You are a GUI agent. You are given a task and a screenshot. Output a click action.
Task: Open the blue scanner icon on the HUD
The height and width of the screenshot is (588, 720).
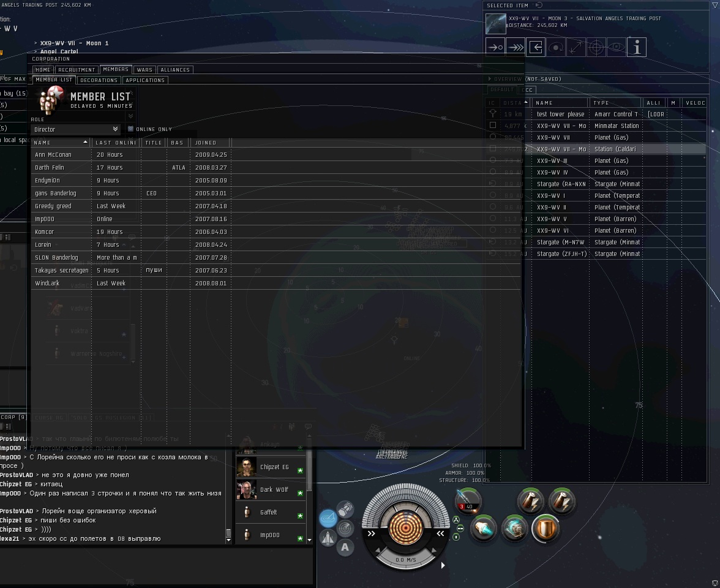tap(328, 518)
